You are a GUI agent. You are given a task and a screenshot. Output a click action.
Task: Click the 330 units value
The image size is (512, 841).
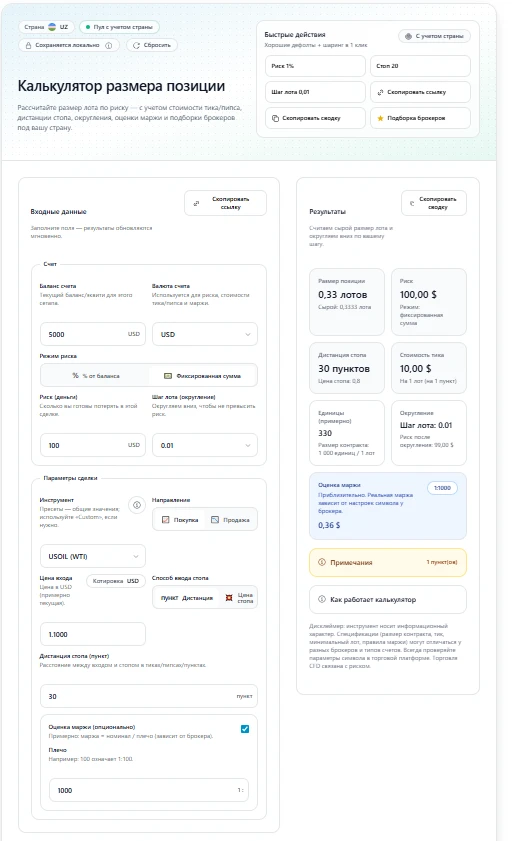click(325, 433)
